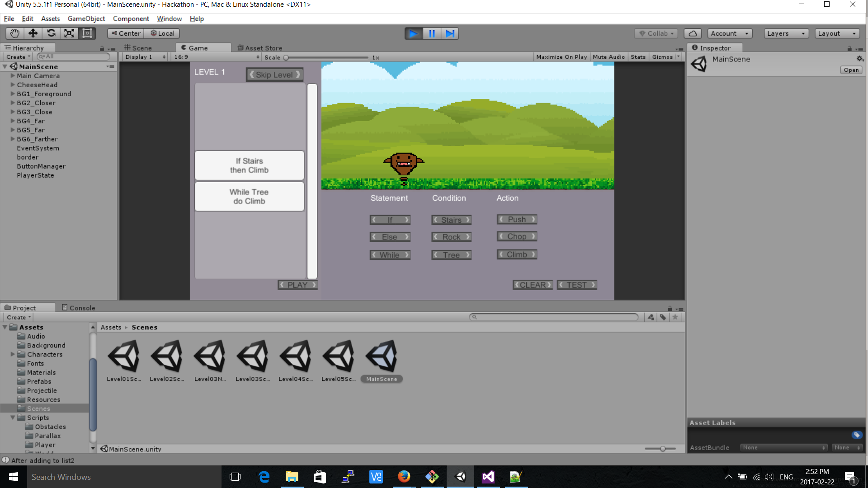The height and width of the screenshot is (488, 868).
Task: Toggle Mute Audio in Game view
Action: (609, 57)
